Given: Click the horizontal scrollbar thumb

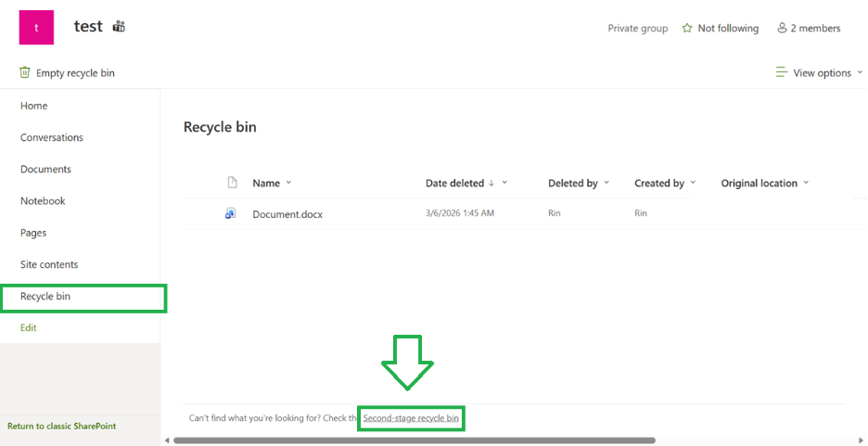Looking at the screenshot, I should coord(415,440).
